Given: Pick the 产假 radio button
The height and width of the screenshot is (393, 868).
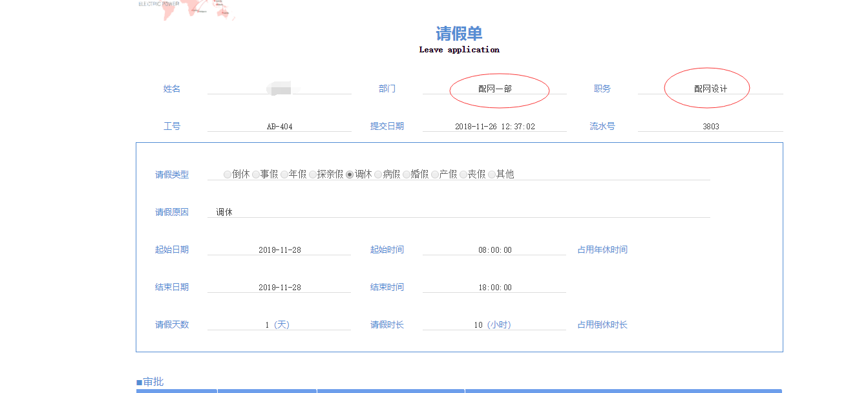Looking at the screenshot, I should pyautogui.click(x=435, y=175).
